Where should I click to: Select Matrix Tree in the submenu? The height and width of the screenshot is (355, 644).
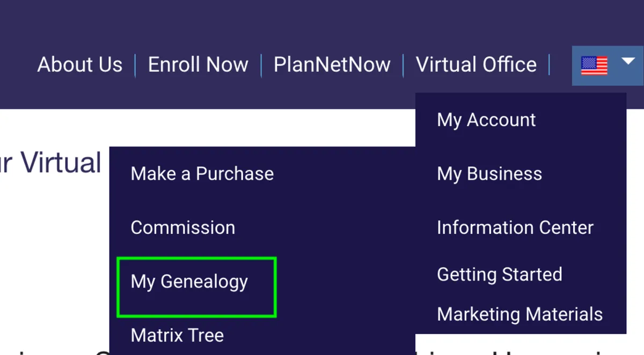click(177, 336)
